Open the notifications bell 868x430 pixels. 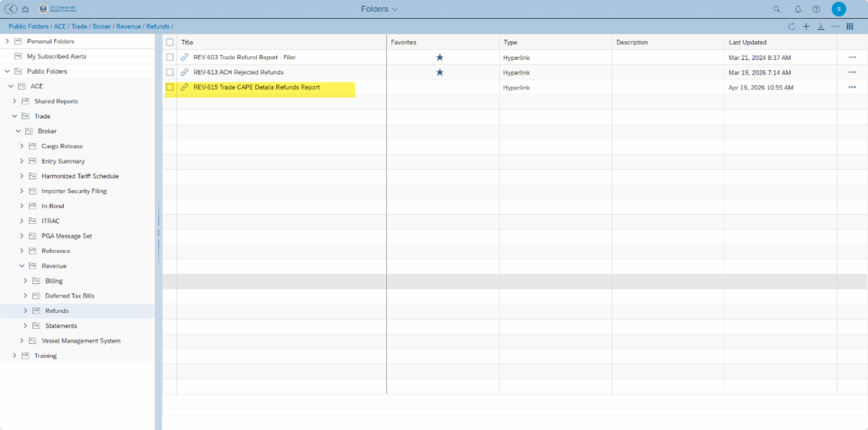798,9
